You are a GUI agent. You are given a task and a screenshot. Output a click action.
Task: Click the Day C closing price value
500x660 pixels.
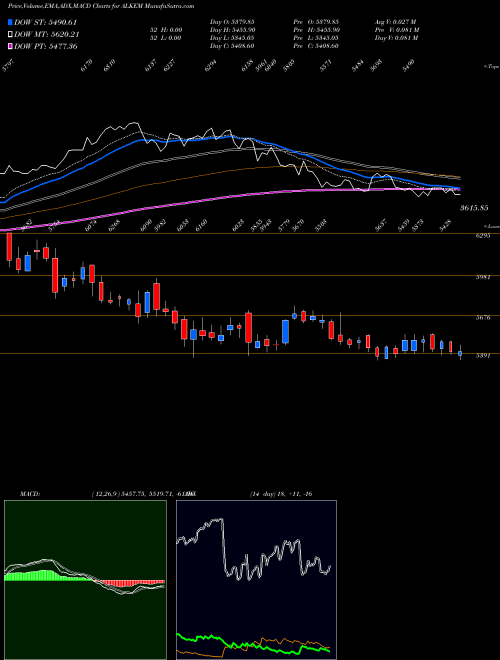point(232,46)
